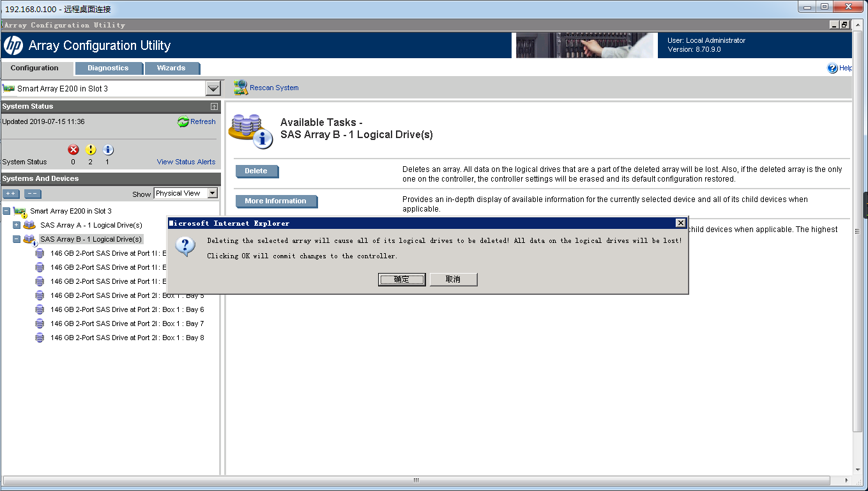Image resolution: width=868 pixels, height=491 pixels.
Task: Collapse the Smart Array E200 tree node
Action: click(x=6, y=211)
